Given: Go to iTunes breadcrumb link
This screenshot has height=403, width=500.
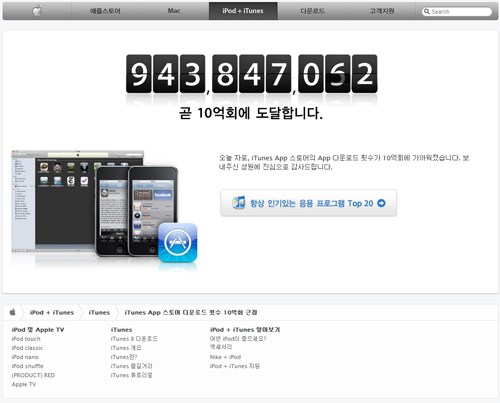Looking at the screenshot, I should [x=99, y=313].
